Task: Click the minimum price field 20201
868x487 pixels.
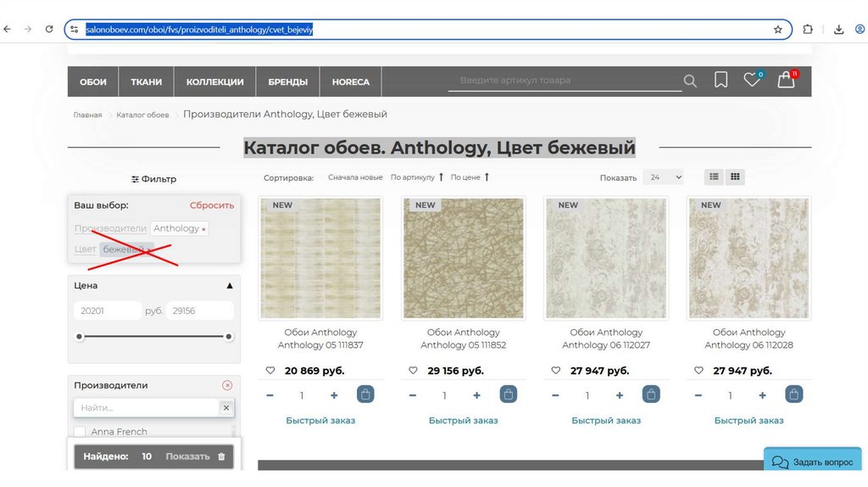Action: point(108,311)
